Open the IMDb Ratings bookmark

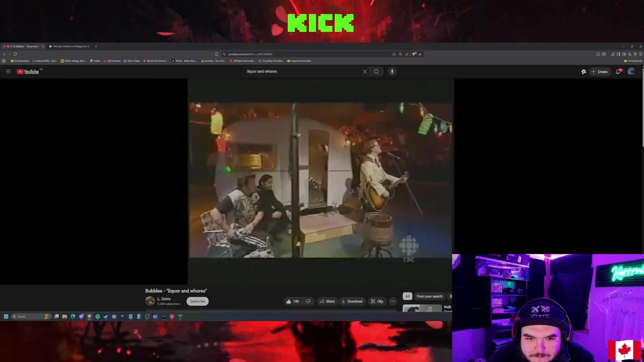(x=73, y=61)
